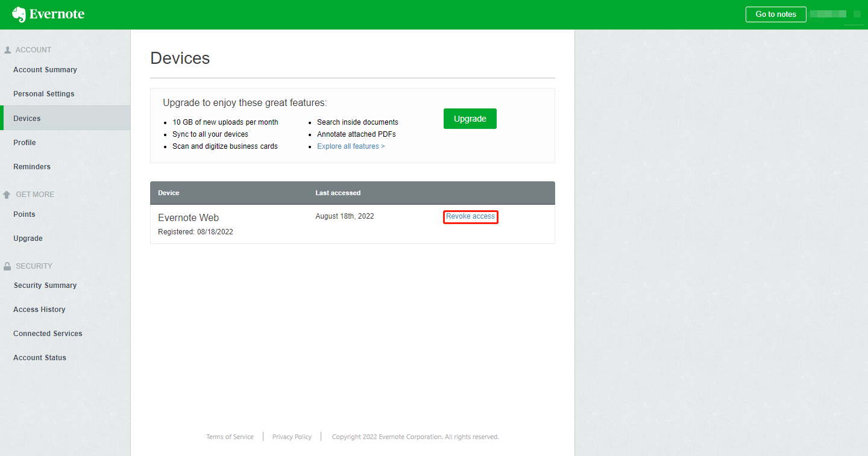The width and height of the screenshot is (868, 456).
Task: View Access History
Action: pyautogui.click(x=39, y=310)
